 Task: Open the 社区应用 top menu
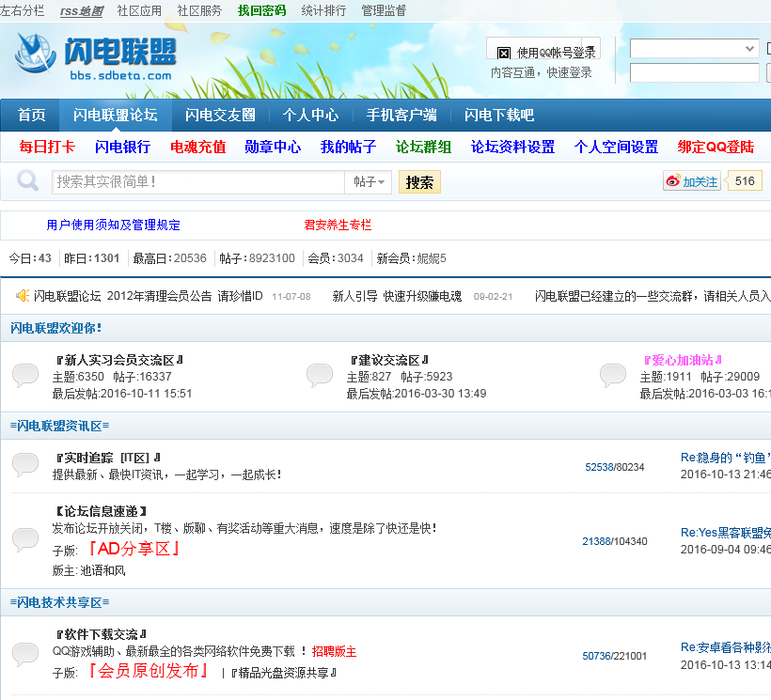pyautogui.click(x=139, y=10)
